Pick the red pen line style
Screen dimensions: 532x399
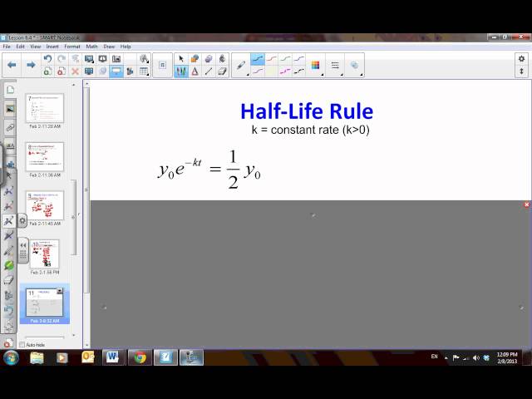(272, 59)
